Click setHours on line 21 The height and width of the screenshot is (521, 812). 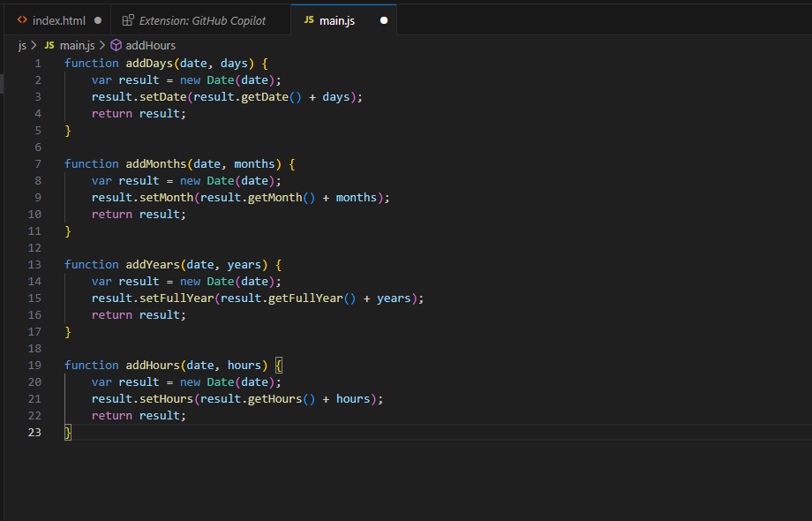(x=166, y=399)
